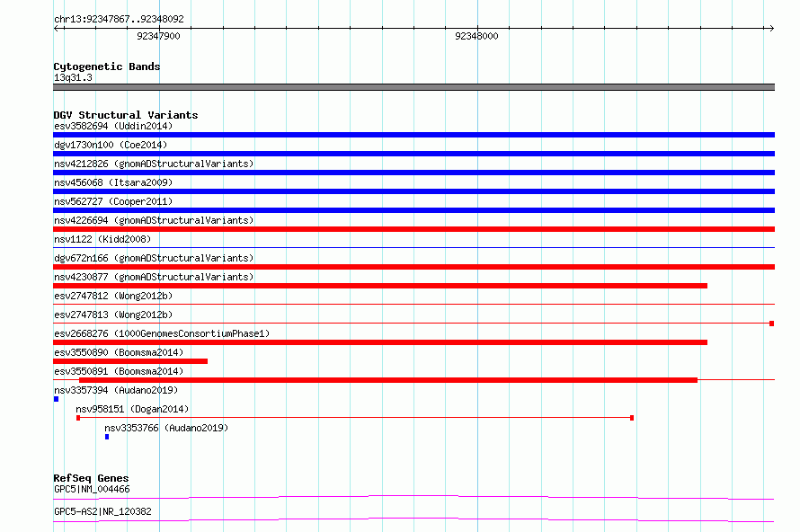800x532 pixels.
Task: Open gene GPC5|NM_004466 label
Action: tap(92, 489)
